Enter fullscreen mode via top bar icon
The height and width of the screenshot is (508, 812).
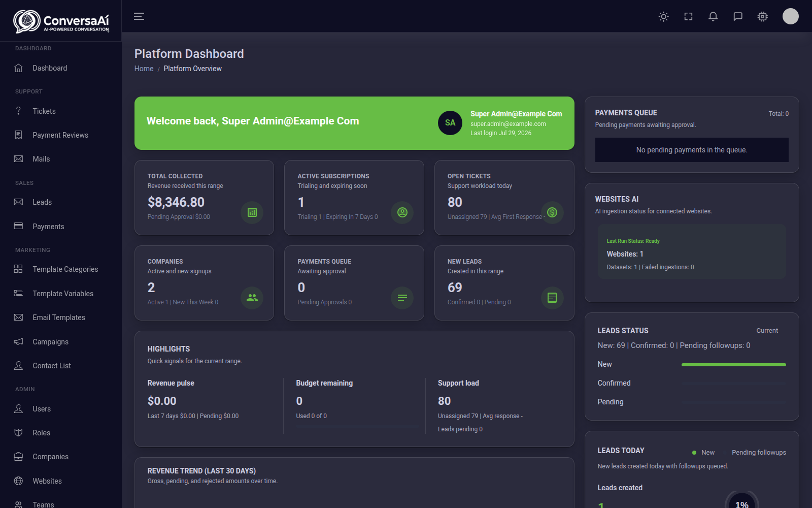coord(688,16)
